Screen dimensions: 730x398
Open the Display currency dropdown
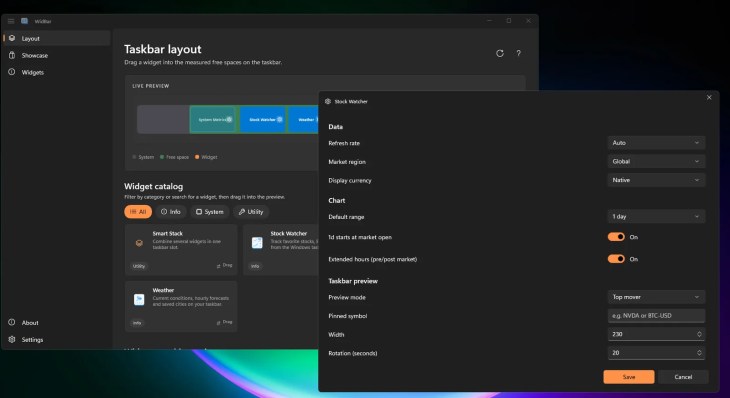[x=656, y=180]
